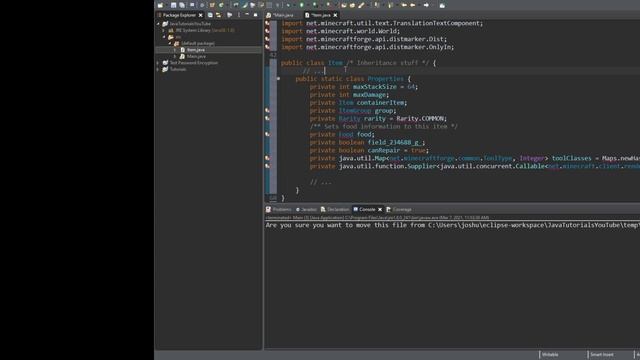Click the canRepair field name
640x360 pixels.
click(x=384, y=150)
